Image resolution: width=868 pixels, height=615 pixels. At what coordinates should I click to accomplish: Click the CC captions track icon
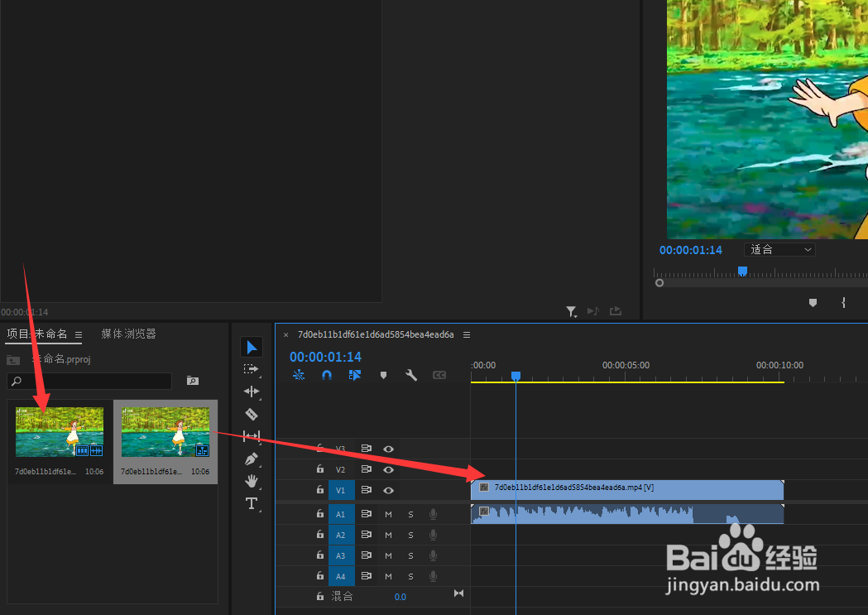pos(439,375)
